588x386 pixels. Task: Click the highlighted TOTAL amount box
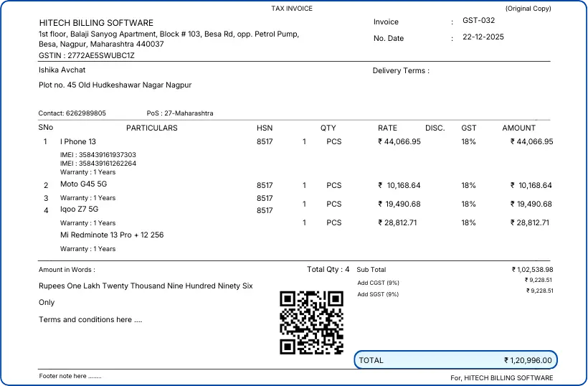(x=455, y=360)
